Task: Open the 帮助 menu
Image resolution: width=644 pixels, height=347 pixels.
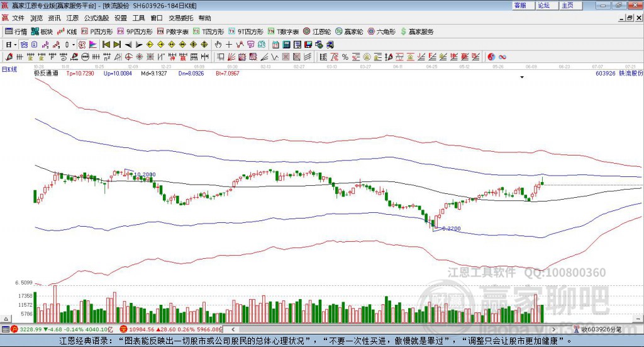Action: (204, 18)
